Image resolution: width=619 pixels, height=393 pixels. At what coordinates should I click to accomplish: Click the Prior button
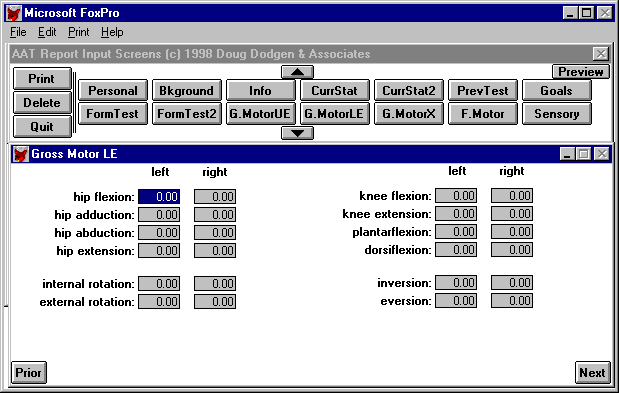[x=29, y=372]
